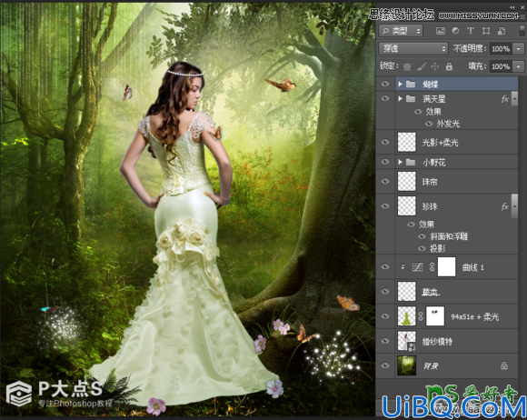Viewport: 527px width, 420px height.
Task: Toggle visibility of 投影 effect
Action: 423,248
